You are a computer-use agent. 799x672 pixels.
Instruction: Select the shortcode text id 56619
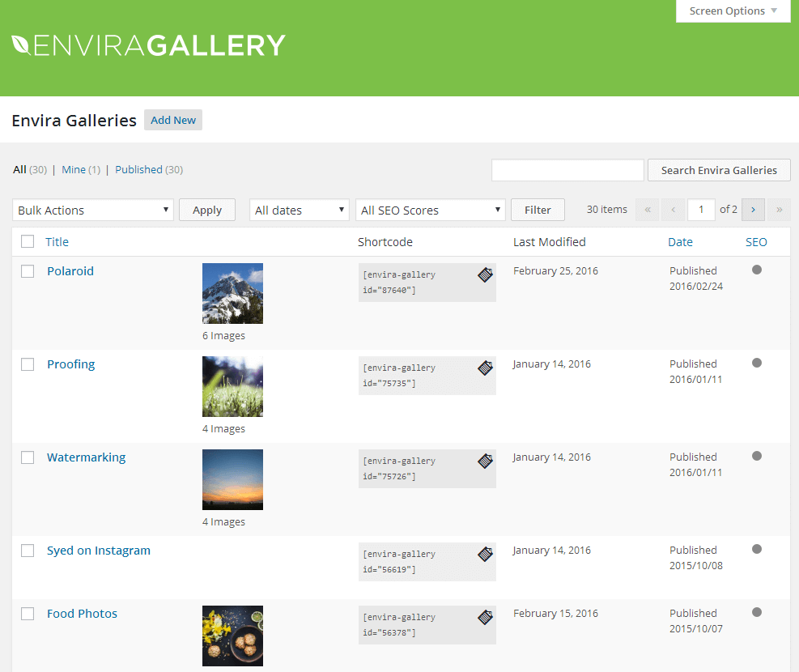click(x=399, y=562)
